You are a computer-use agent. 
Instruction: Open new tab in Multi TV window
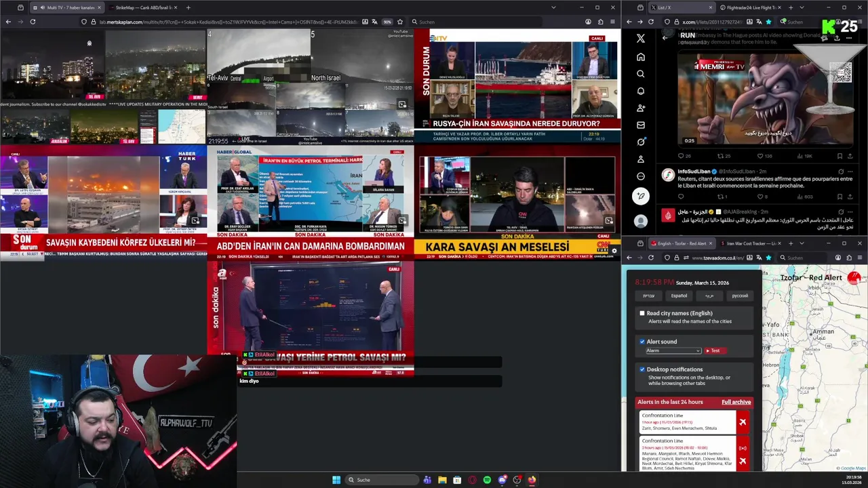point(188,7)
